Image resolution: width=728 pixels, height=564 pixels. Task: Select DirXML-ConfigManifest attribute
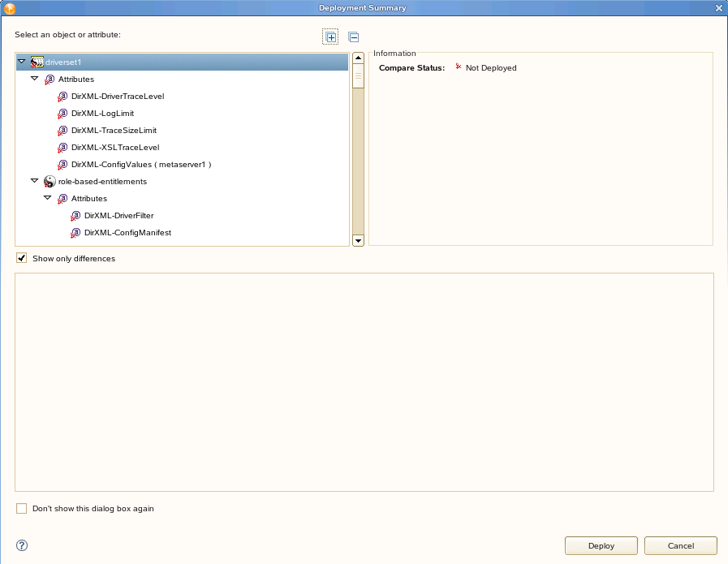[127, 233]
